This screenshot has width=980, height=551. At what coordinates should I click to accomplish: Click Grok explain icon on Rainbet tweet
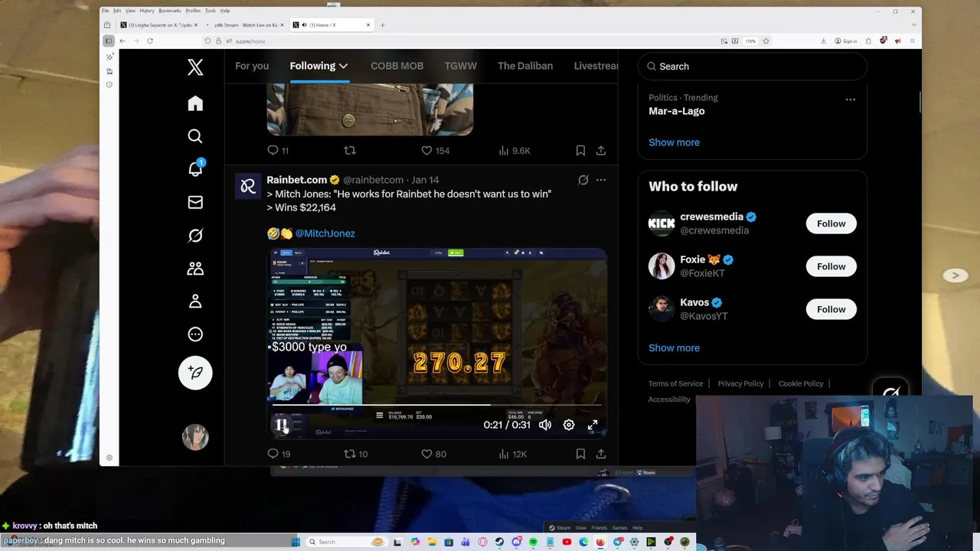(x=583, y=180)
